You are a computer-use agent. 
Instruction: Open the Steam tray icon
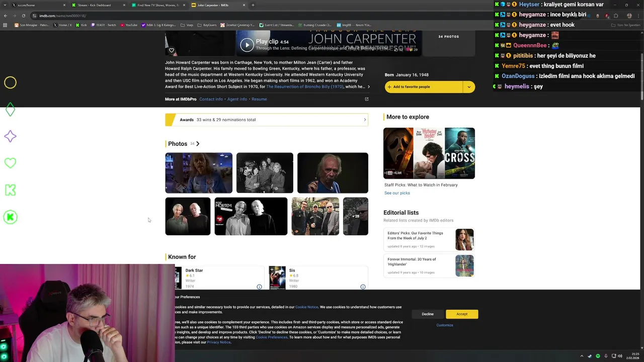coord(590,356)
